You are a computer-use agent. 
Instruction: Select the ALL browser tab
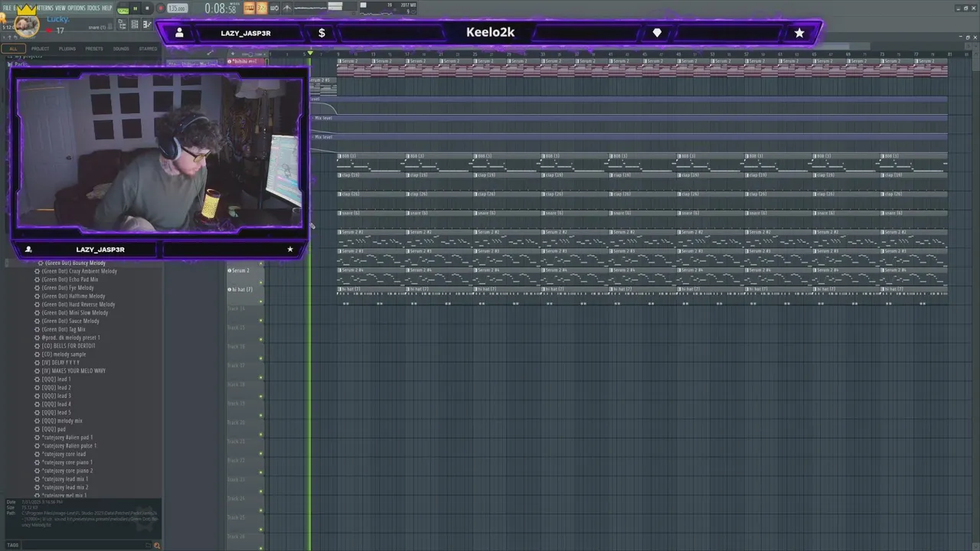pyautogui.click(x=13, y=48)
